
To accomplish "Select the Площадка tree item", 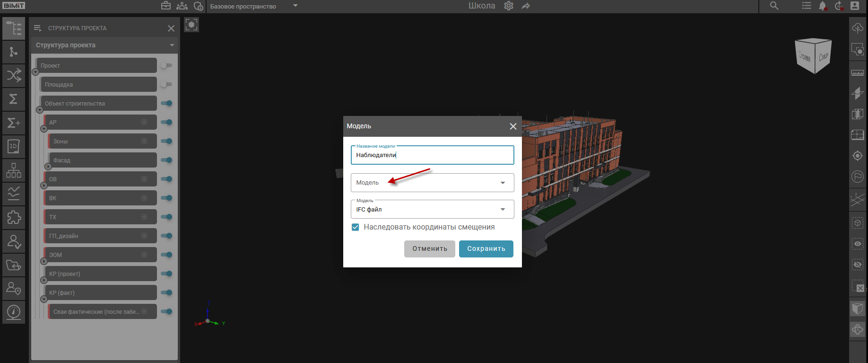I will tap(98, 84).
